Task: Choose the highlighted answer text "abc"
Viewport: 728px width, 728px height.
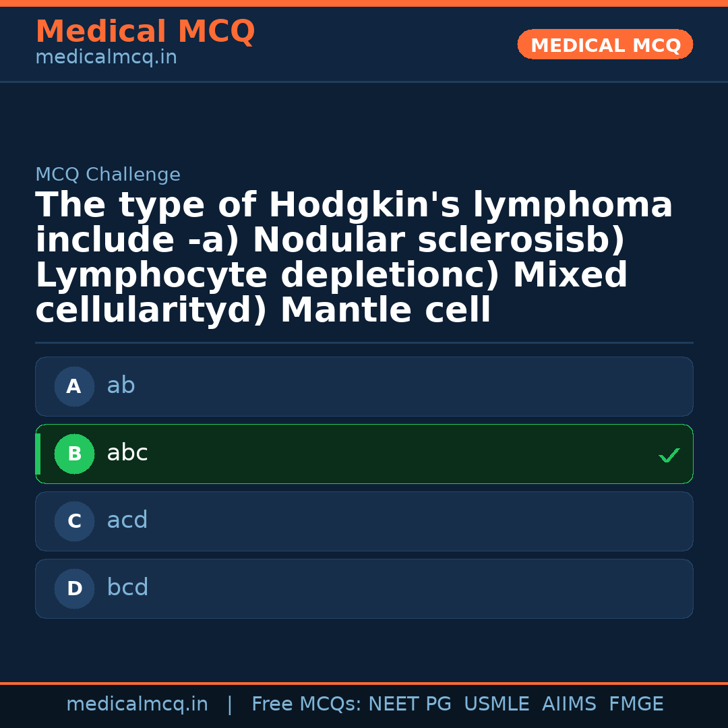Action: coord(127,453)
